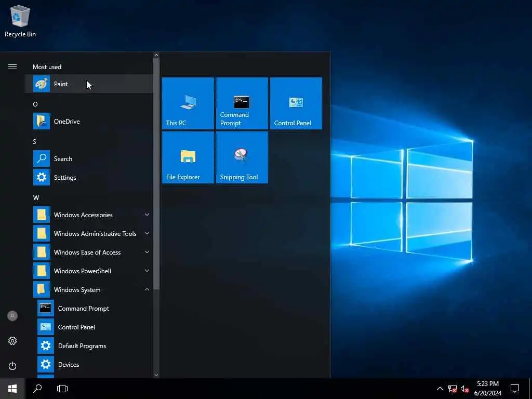Click the Power button in Start sidebar

pyautogui.click(x=12, y=366)
